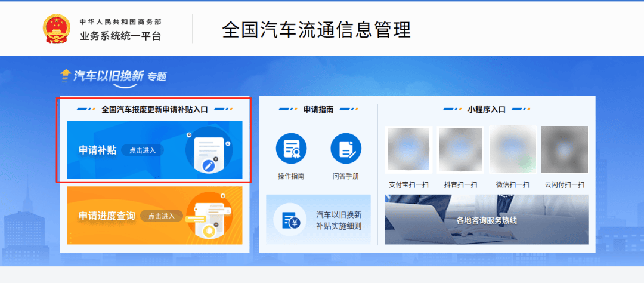Click the 申请指南 section heading
The width and height of the screenshot is (644, 283).
(x=318, y=109)
